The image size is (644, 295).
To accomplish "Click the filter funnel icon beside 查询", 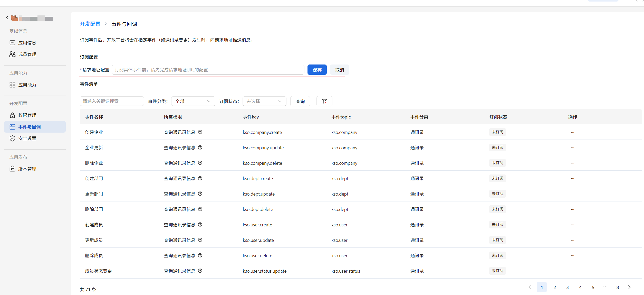I will (324, 101).
